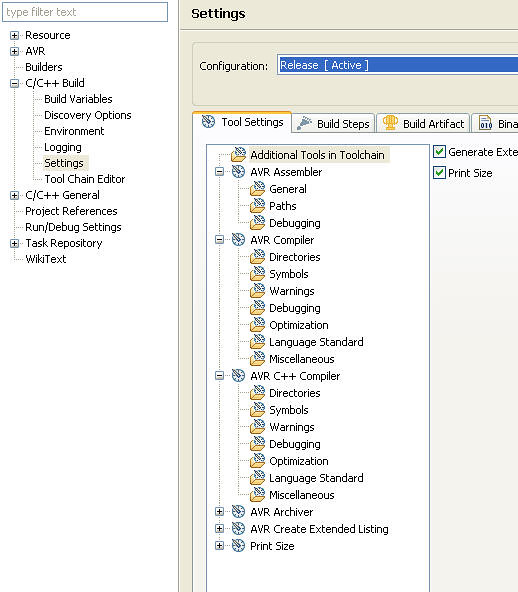Click the AVR Archiver tool icon
Screen dimensions: 518x592
(238, 512)
